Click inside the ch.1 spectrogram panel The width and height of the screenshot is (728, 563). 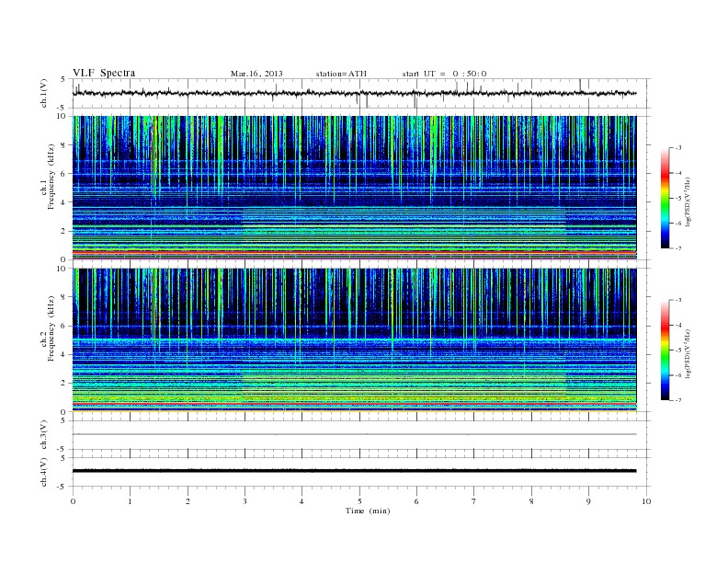pyautogui.click(x=354, y=188)
